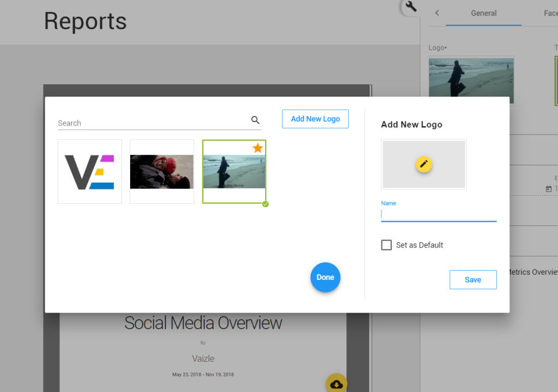This screenshot has height=392, width=558.
Task: Click the yellow pencil edit icon
Action: click(424, 164)
